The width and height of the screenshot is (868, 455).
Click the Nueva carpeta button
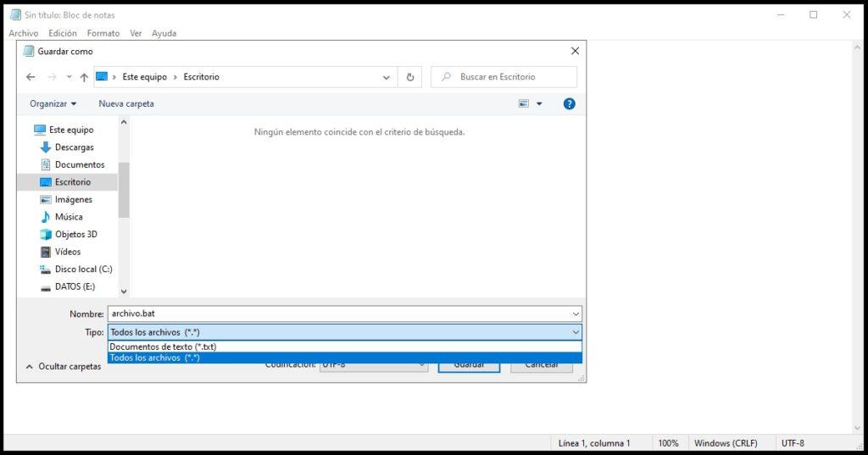[x=126, y=103]
